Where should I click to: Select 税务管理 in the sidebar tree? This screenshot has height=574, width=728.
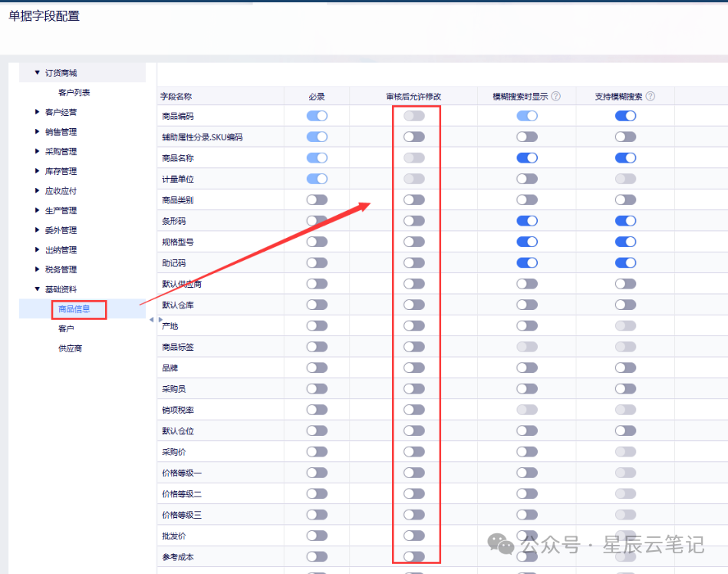pyautogui.click(x=61, y=269)
